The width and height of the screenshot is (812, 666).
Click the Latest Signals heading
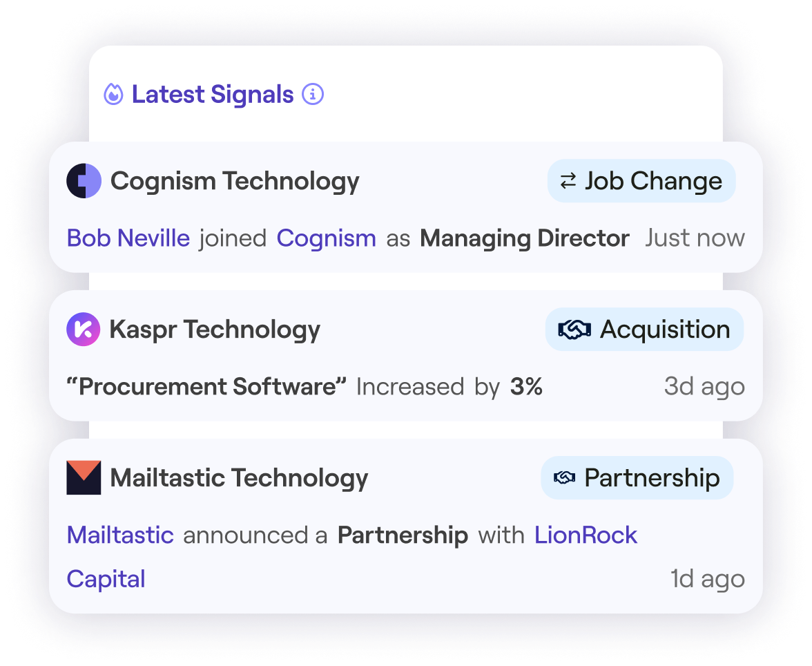click(x=213, y=94)
